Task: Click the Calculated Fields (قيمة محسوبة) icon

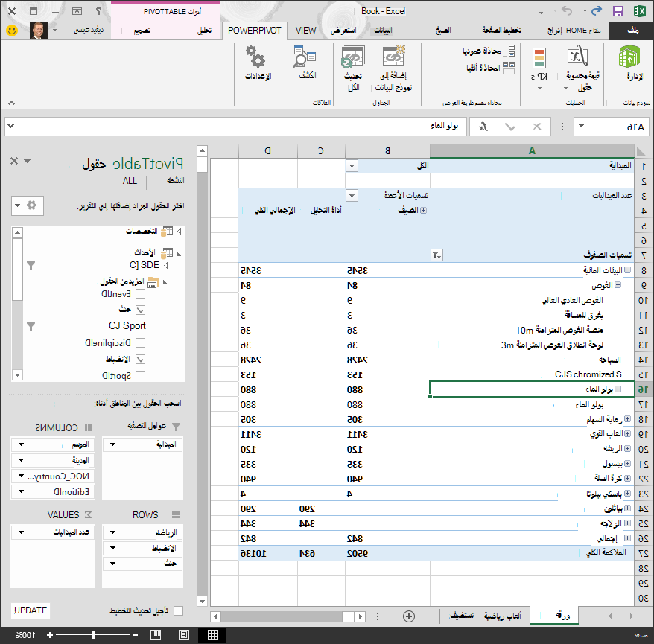Action: coord(579,57)
